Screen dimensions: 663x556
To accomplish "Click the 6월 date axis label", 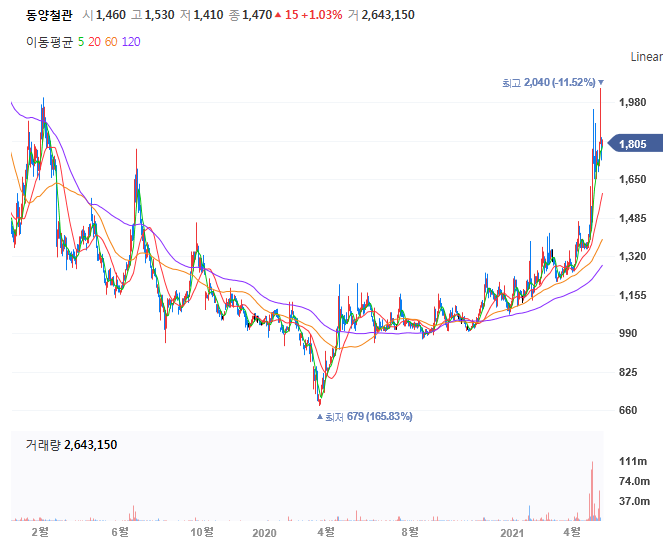I will 120,532.
